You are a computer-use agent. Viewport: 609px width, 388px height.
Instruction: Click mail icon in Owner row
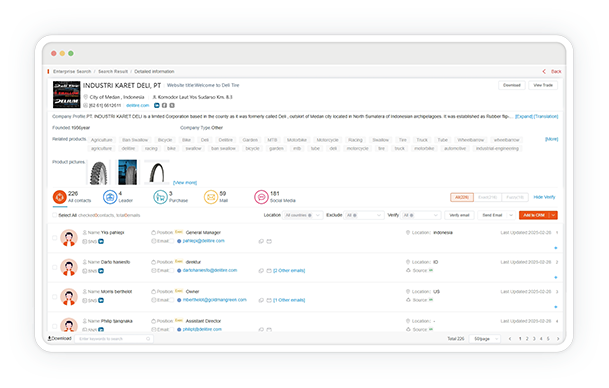269,300
